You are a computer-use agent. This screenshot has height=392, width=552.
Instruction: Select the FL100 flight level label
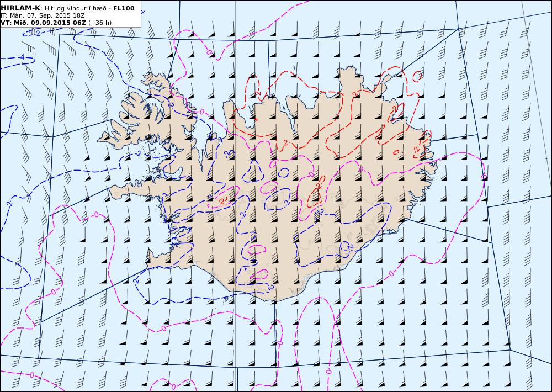[x=124, y=8]
